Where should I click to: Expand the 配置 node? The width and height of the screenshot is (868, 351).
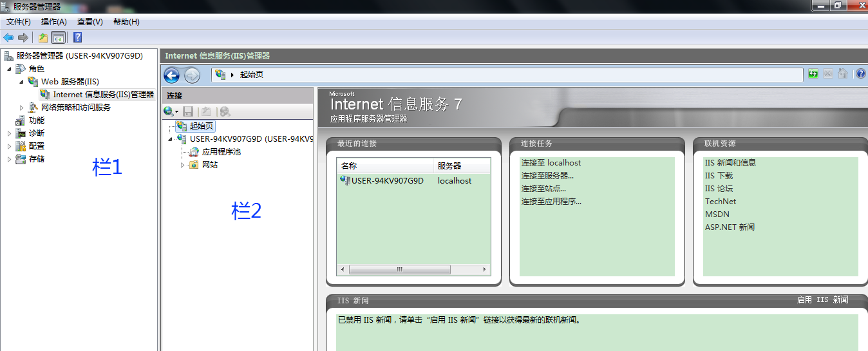(x=9, y=146)
